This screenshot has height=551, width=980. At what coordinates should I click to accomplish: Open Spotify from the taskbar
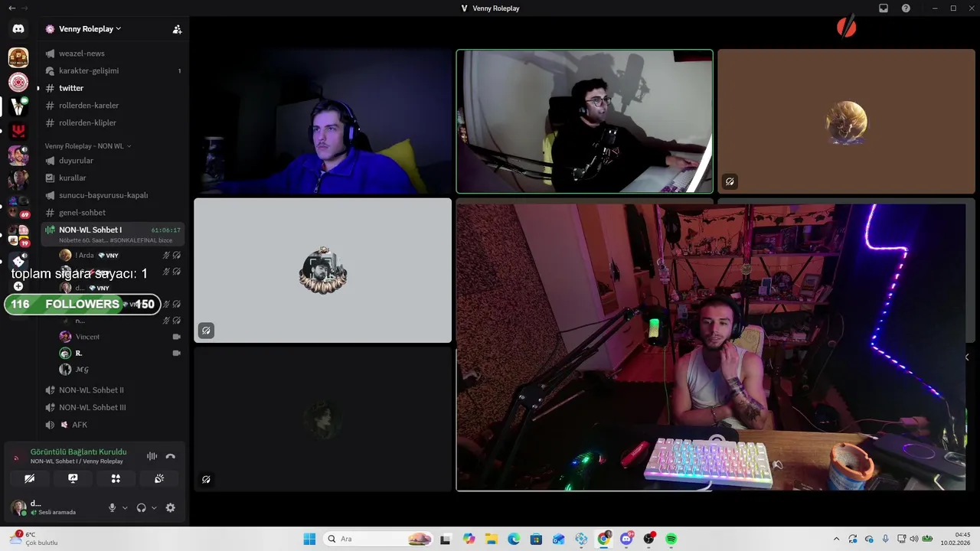click(671, 539)
